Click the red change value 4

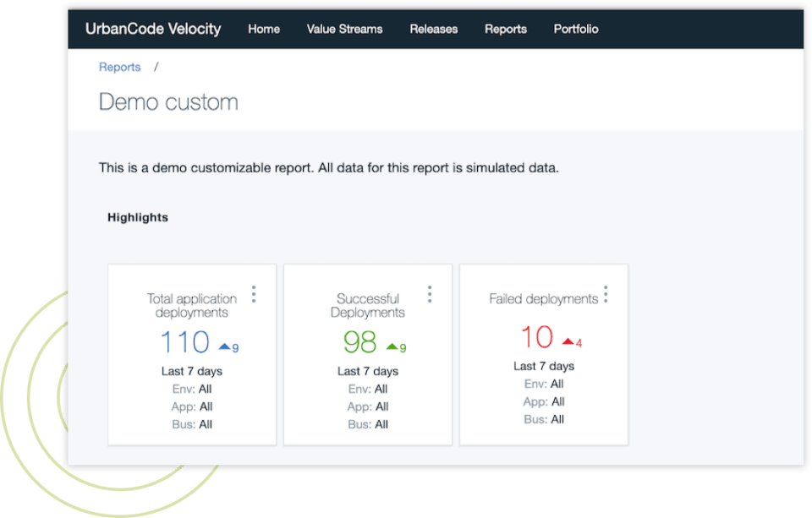(579, 343)
